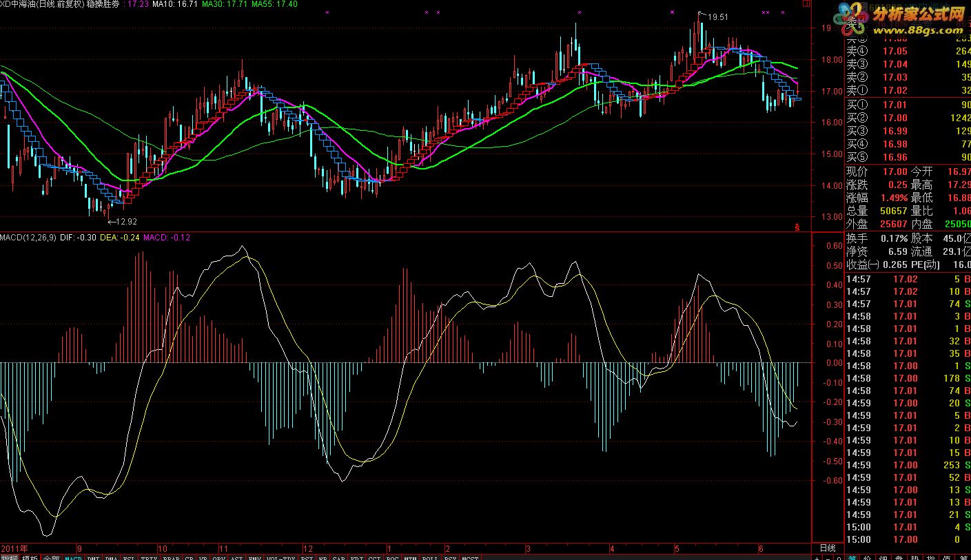Open the 值 panel tab
This screenshot has width=971, height=560.
click(946, 557)
